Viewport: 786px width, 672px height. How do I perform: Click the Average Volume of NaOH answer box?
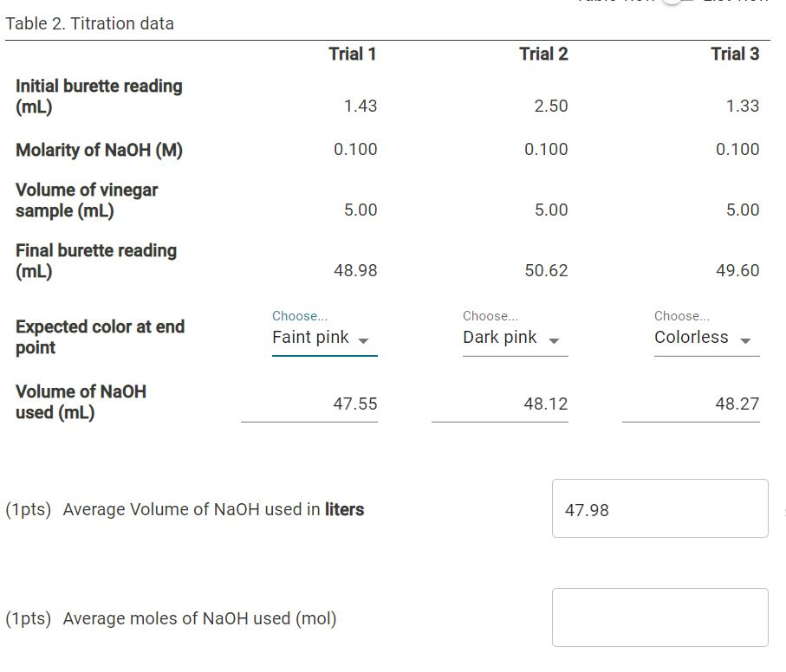(x=659, y=508)
